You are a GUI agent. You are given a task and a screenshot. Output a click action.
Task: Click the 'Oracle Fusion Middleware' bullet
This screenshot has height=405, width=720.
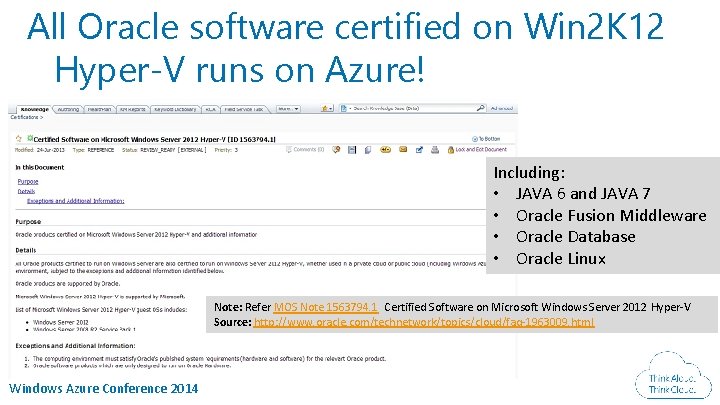611,215
